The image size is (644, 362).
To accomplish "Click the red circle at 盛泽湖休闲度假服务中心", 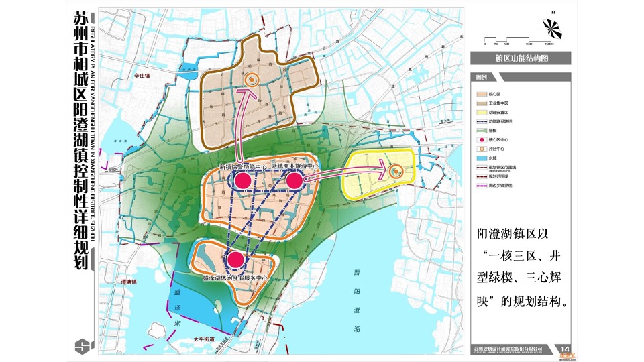I will pos(235,260).
